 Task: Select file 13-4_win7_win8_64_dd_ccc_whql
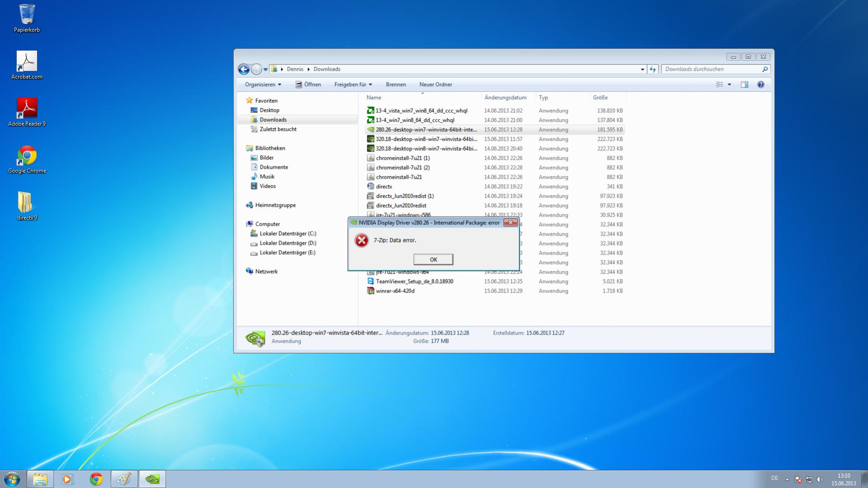494,120
